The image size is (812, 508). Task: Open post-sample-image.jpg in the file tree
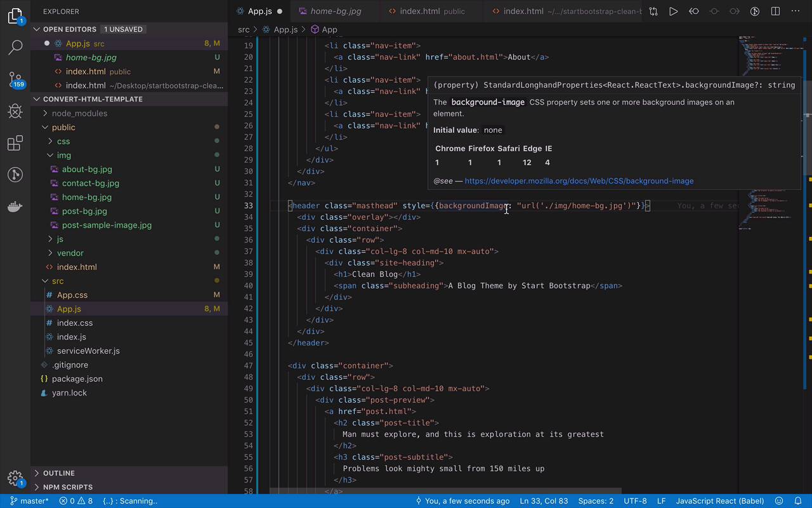(x=129, y=225)
